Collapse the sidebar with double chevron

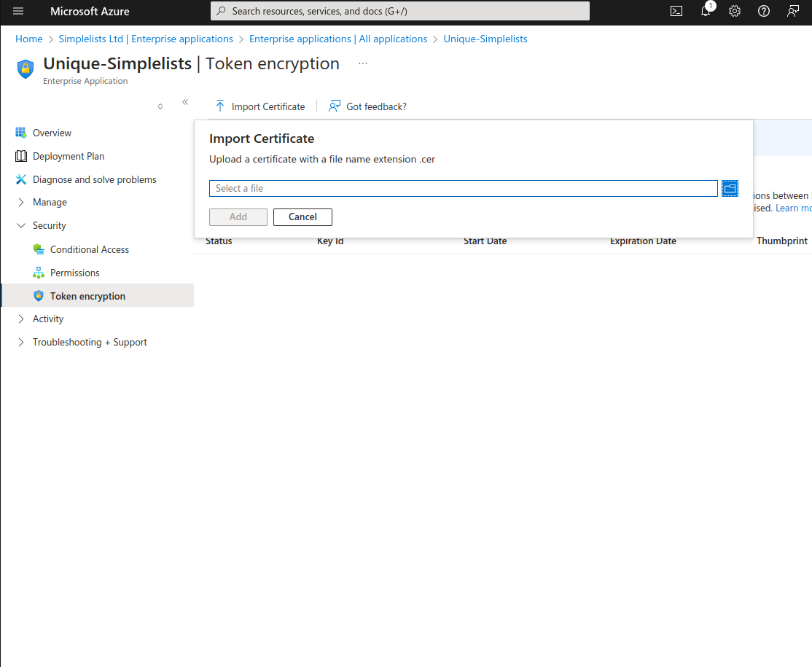click(x=185, y=102)
